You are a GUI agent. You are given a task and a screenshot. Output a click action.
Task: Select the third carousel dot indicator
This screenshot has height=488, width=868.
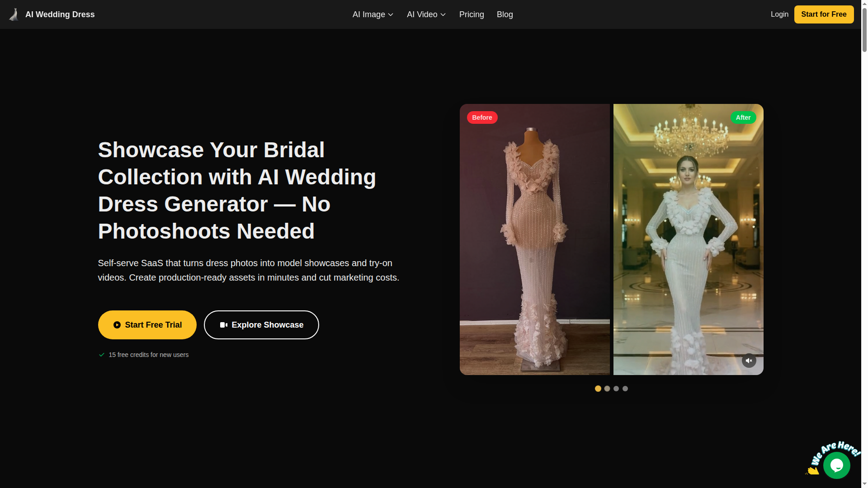[x=616, y=388]
